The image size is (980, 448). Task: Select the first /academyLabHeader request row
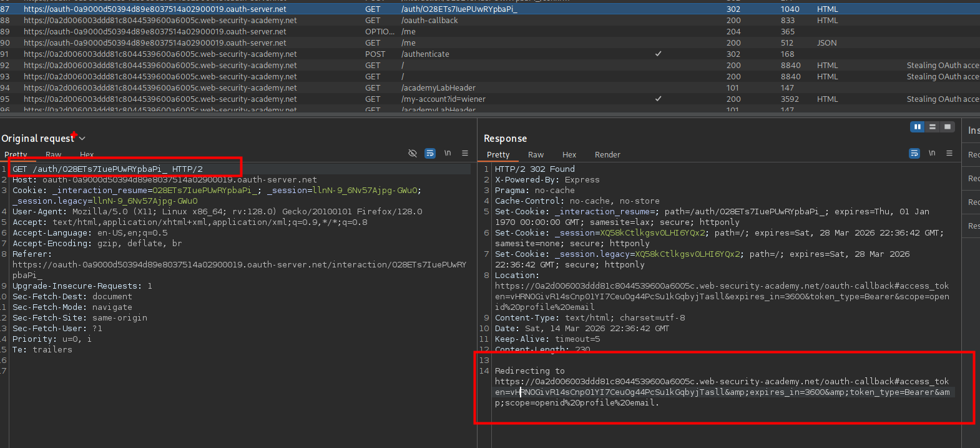438,88
